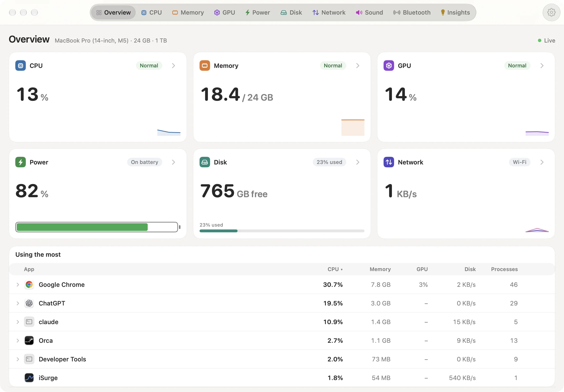Click the battery level progress bar
The width and height of the screenshot is (564, 392).
click(97, 227)
